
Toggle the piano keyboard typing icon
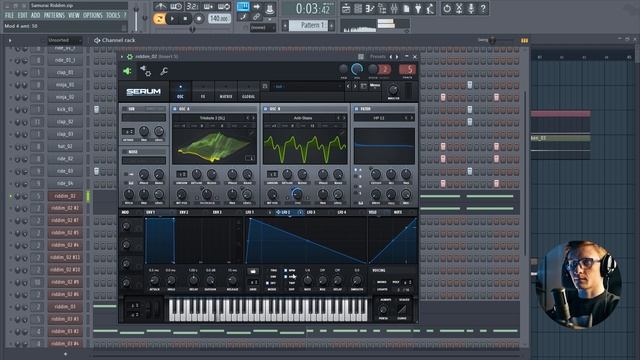pyautogui.click(x=243, y=6)
